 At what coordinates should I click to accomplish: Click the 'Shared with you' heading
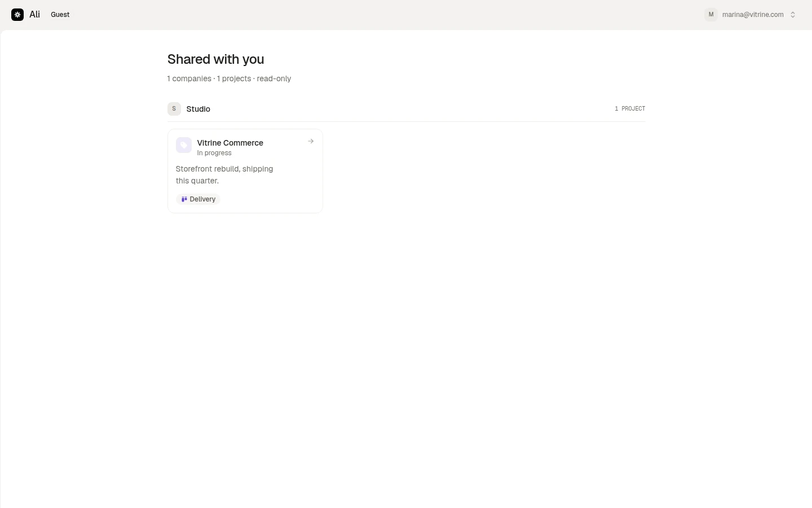tap(215, 59)
